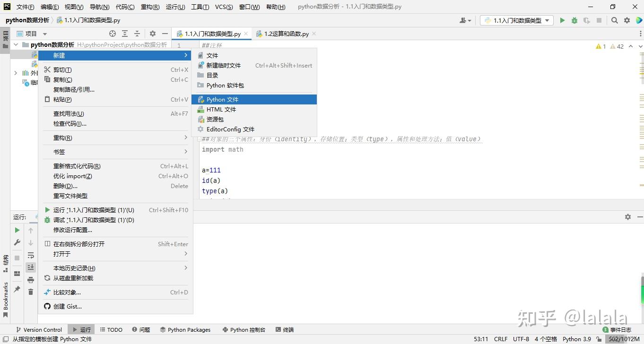Start debugging with the top toolbar bug icon

[x=574, y=20]
